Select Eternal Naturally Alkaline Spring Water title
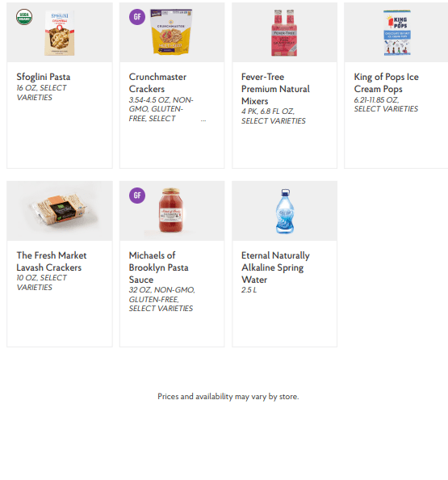 click(275, 267)
